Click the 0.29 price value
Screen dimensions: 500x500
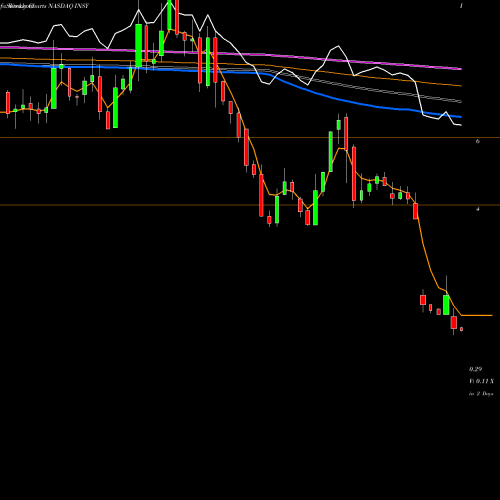[475, 369]
